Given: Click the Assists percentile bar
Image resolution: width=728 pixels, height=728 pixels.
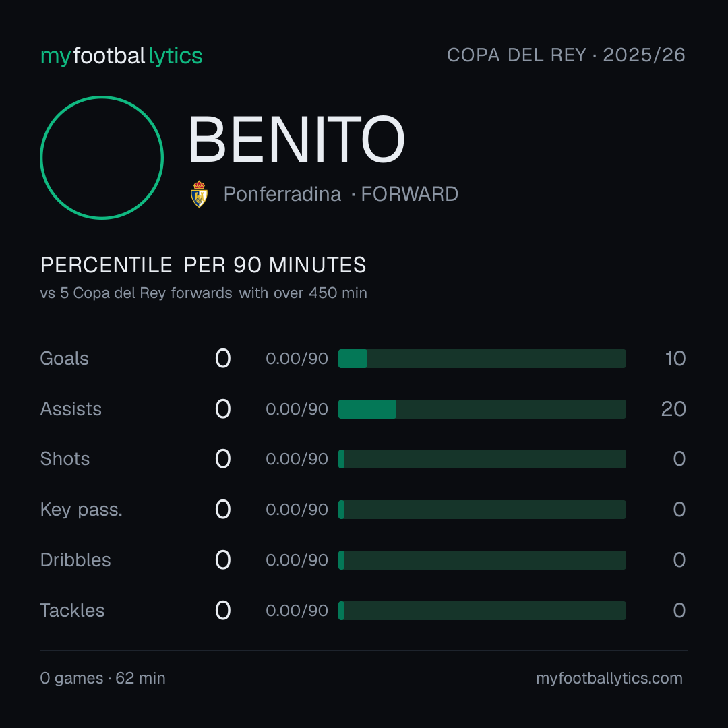Looking at the screenshot, I should pyautogui.click(x=482, y=409).
